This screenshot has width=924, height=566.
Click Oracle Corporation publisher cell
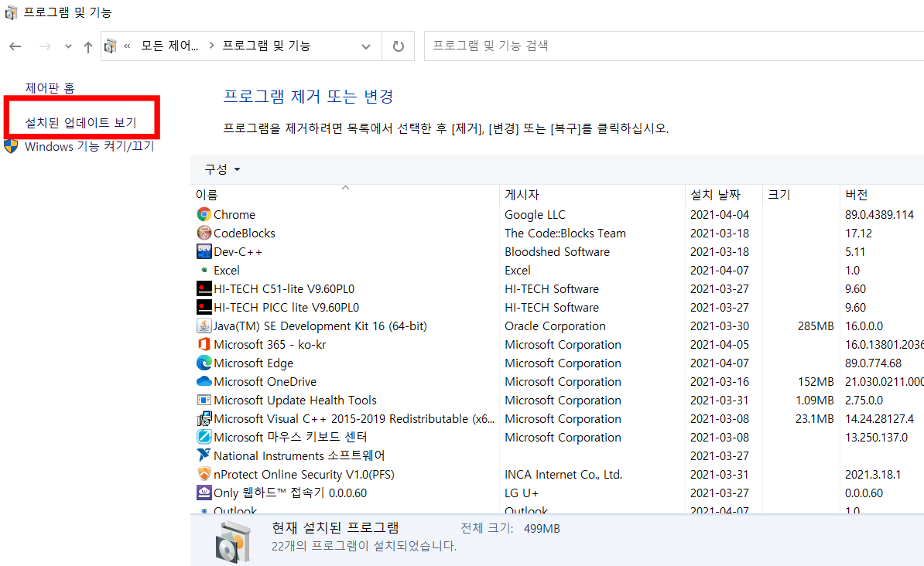[555, 326]
